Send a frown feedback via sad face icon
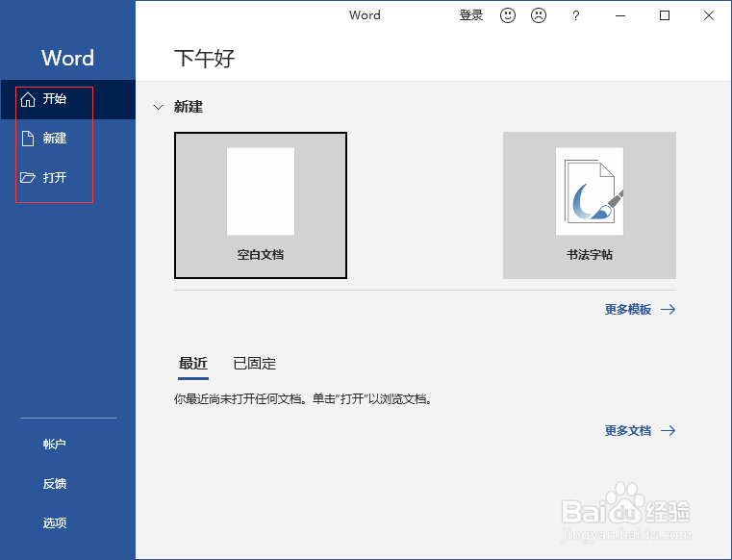Viewport: 732px width, 560px height. point(539,15)
